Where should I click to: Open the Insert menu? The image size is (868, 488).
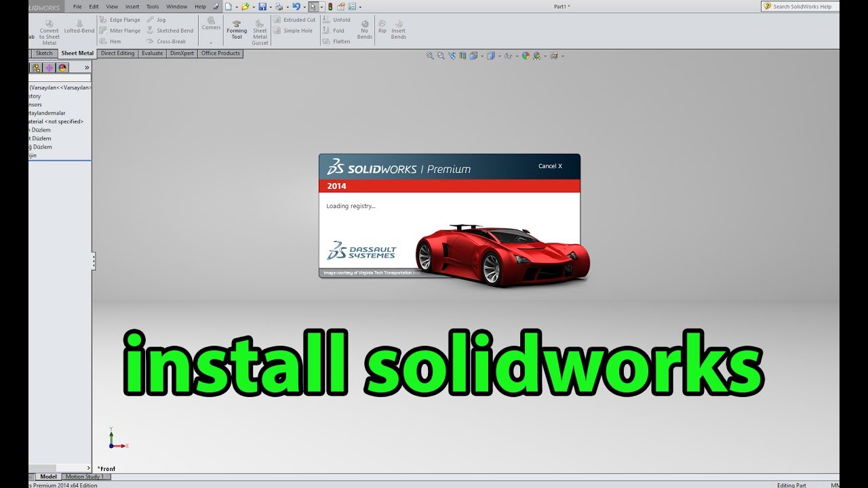pos(132,7)
